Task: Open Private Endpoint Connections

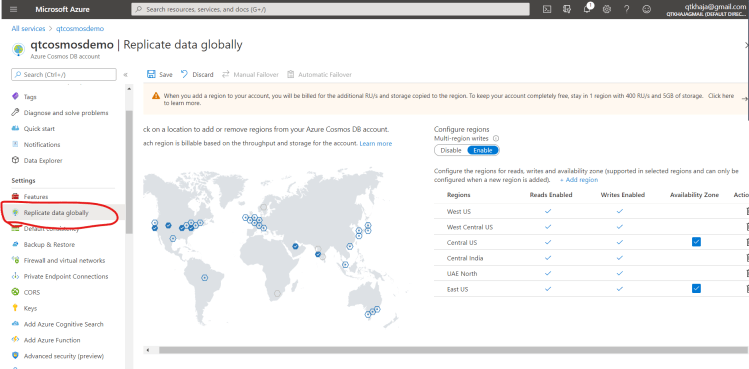Action: click(x=66, y=276)
